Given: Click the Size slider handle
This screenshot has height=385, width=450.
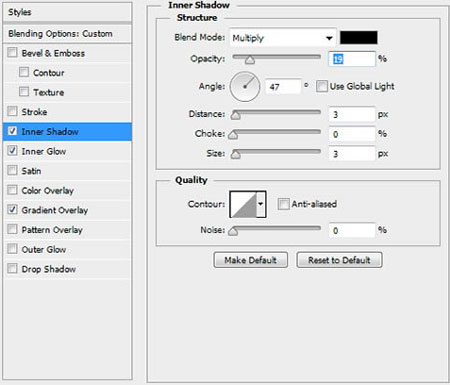Looking at the screenshot, I should coord(236,154).
